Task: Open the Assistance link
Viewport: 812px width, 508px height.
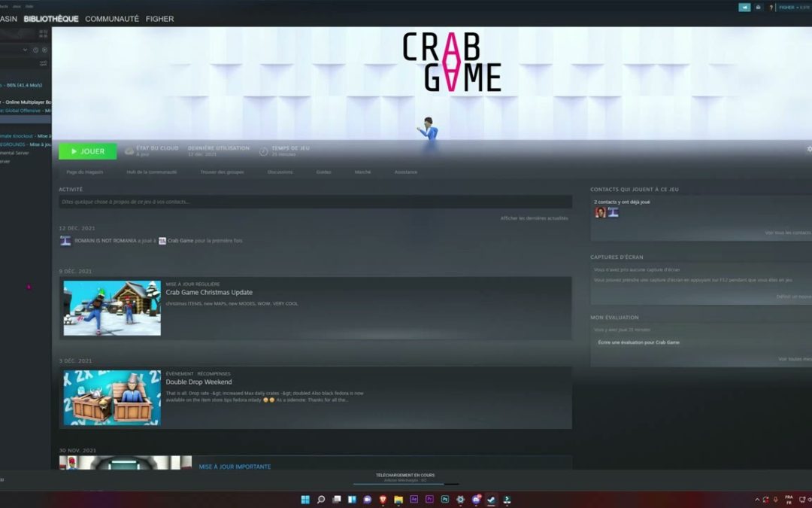Action: tap(406, 172)
